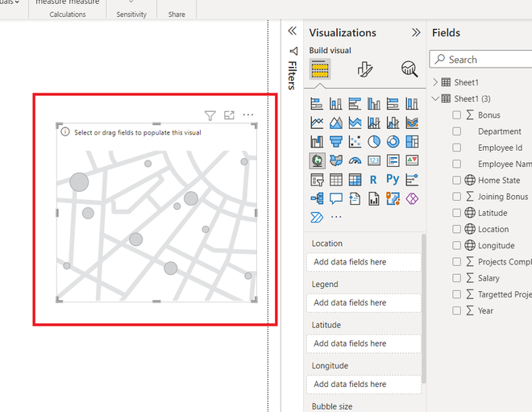
Task: Expand the Filters pane
Action: click(x=292, y=31)
